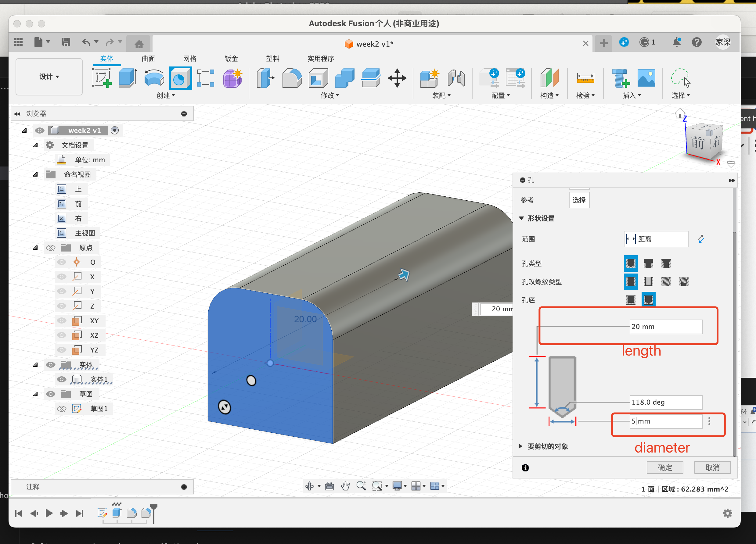The width and height of the screenshot is (756, 544).
Task: Click the 选择 reference selection button
Action: pos(579,200)
